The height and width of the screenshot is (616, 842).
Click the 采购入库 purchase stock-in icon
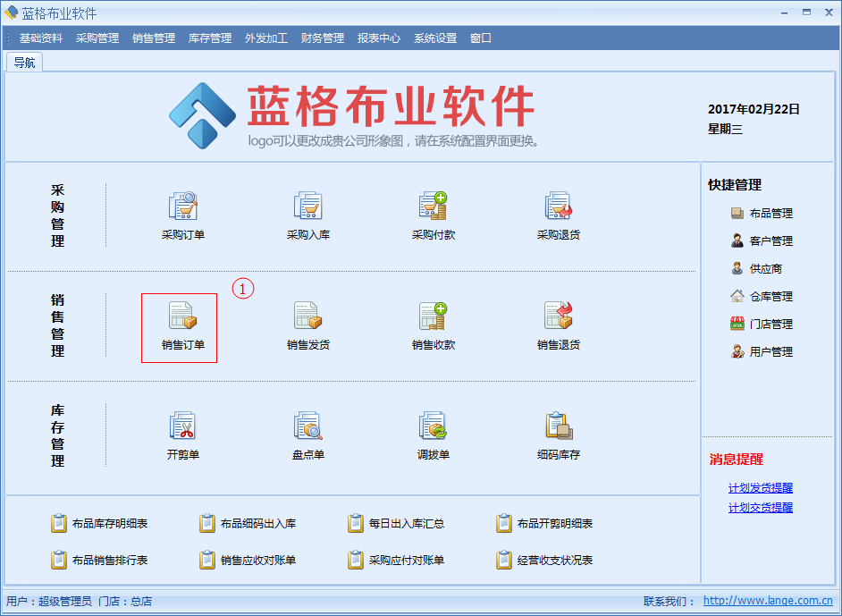(307, 207)
